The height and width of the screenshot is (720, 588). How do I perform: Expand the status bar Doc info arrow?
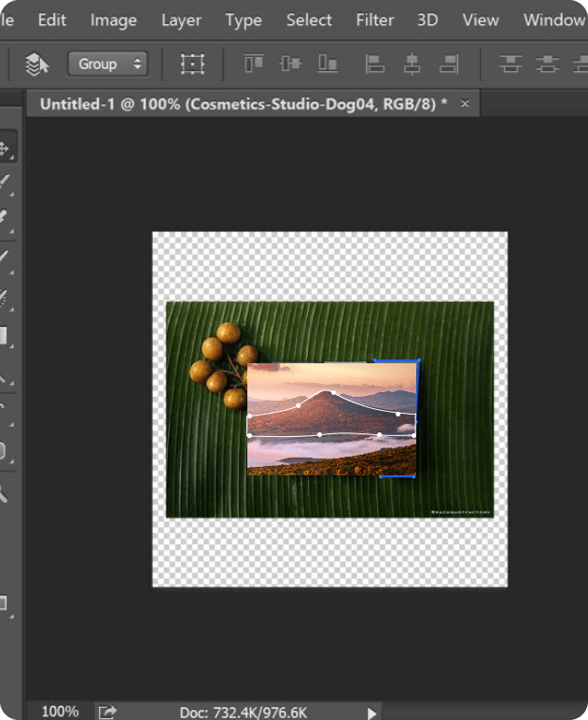372,713
